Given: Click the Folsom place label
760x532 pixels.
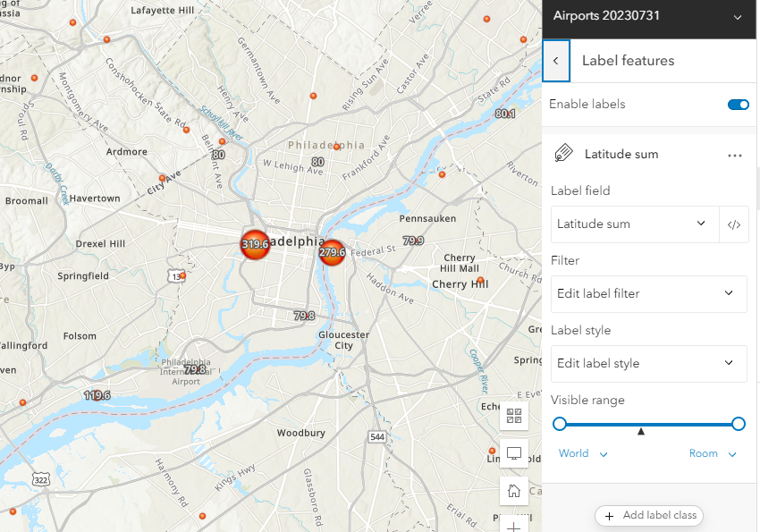Looking at the screenshot, I should point(80,336).
